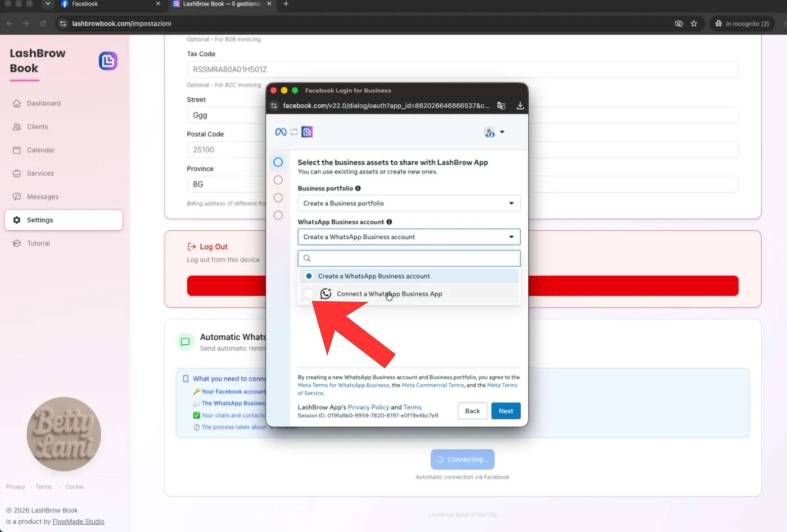Click the browser reload icon
This screenshot has width=787, height=532.
[43, 24]
